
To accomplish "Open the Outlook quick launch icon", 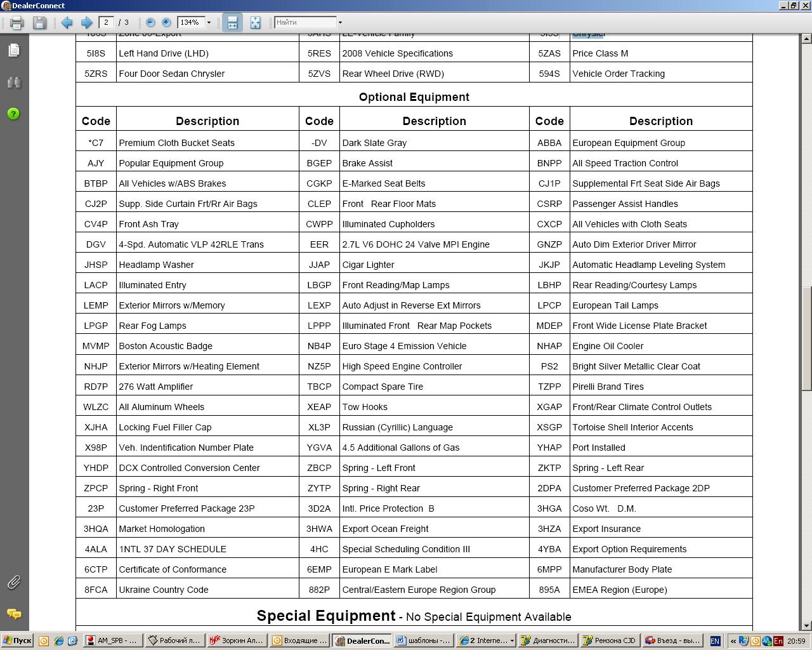I will point(44,641).
